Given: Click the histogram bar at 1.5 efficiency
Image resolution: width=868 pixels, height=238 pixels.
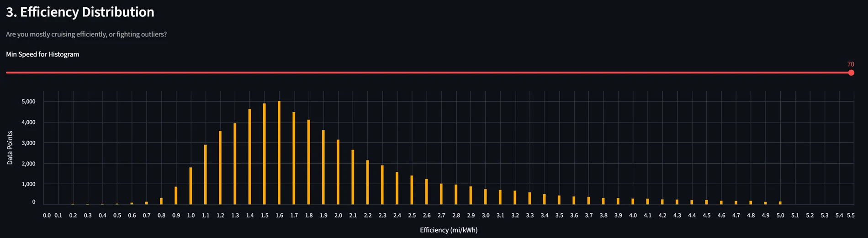Looking at the screenshot, I should 265,154.
